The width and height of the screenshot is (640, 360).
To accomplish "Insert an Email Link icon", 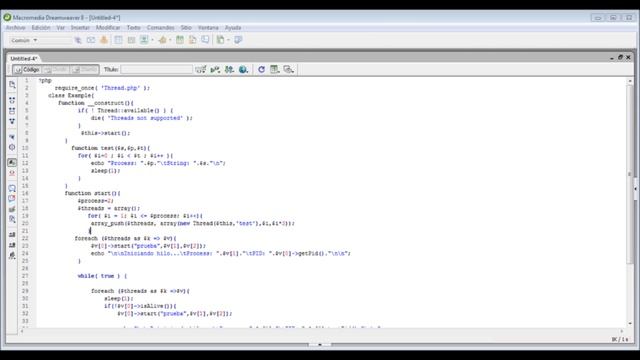I will 91,40.
